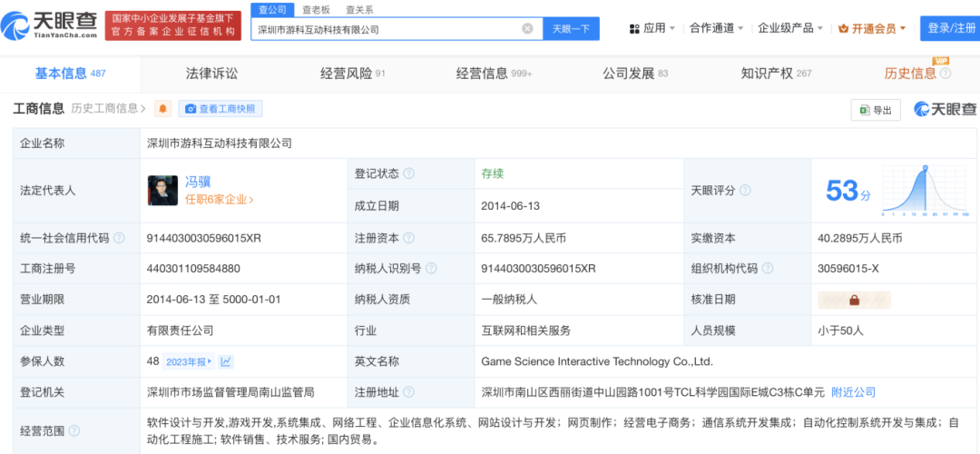Switch to 知识产权 tab
Screen dimensions: 980x454
776,74
